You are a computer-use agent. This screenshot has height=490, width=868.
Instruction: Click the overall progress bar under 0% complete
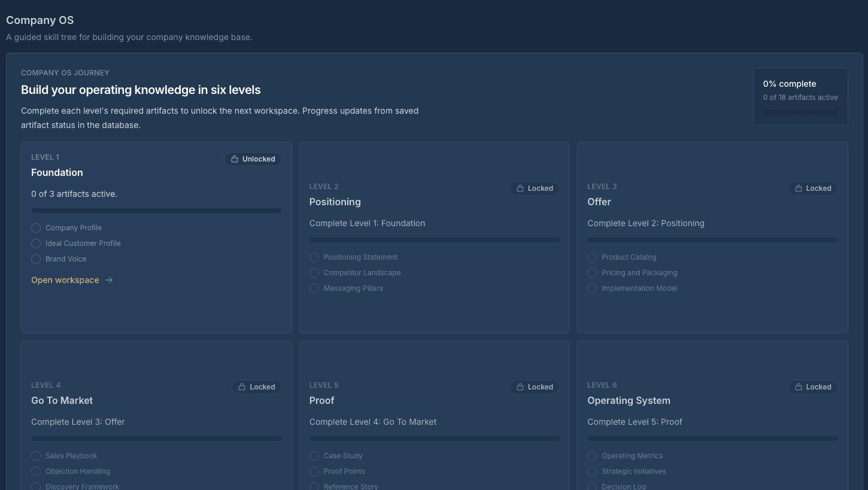click(x=800, y=112)
